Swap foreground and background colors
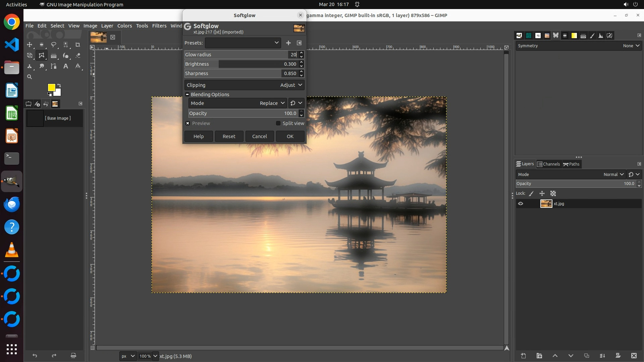Screen dimensions: 644x362 [59, 85]
